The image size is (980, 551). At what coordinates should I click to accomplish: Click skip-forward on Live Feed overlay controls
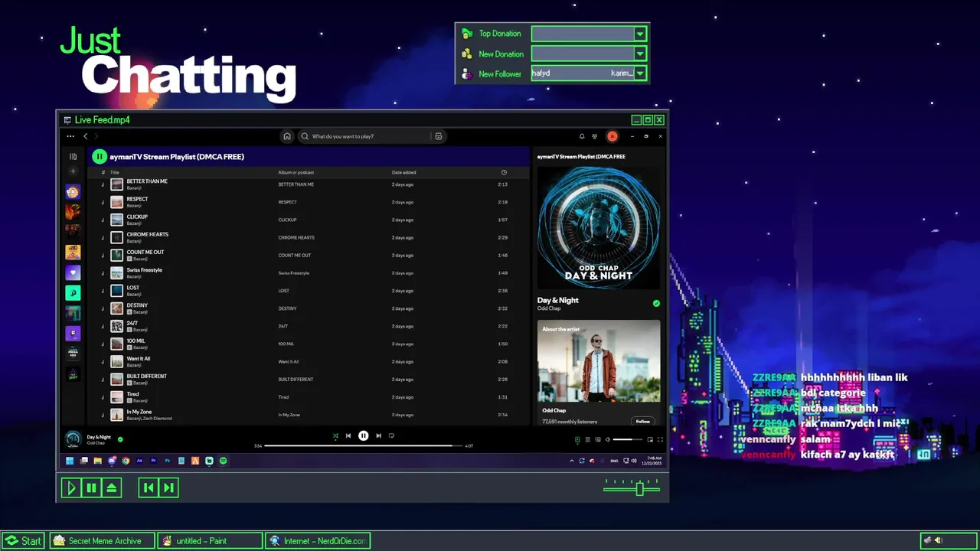point(168,487)
